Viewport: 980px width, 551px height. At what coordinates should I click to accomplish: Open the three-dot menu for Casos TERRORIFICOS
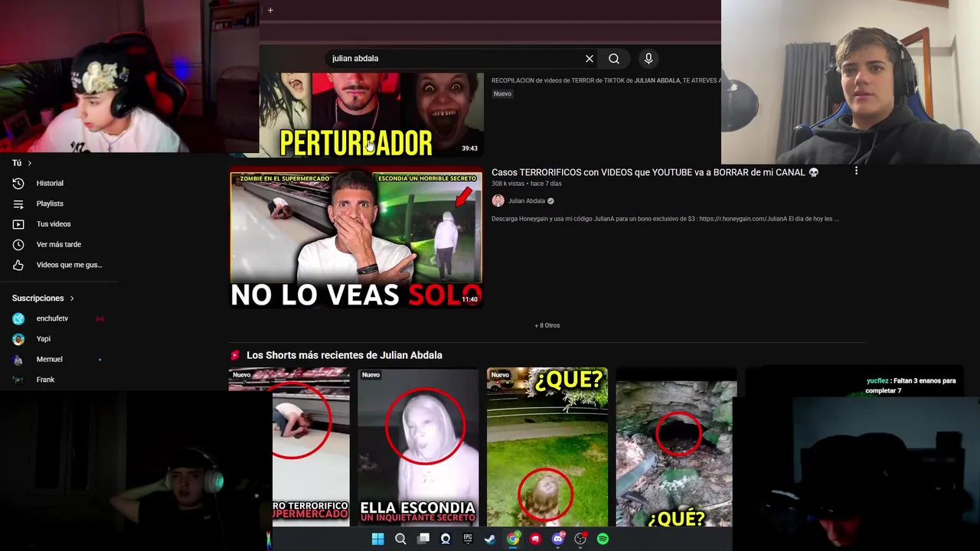pos(856,171)
